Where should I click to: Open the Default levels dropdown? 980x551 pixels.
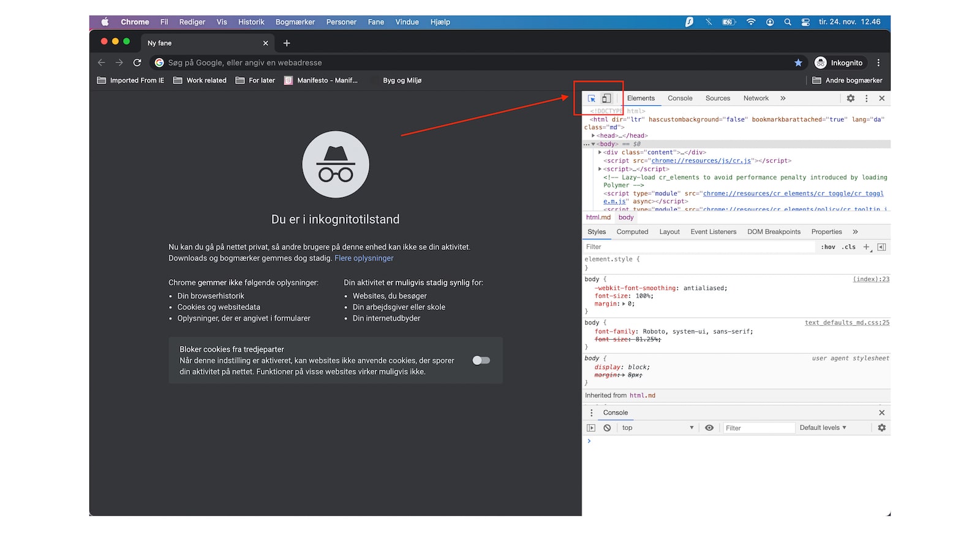(x=823, y=427)
